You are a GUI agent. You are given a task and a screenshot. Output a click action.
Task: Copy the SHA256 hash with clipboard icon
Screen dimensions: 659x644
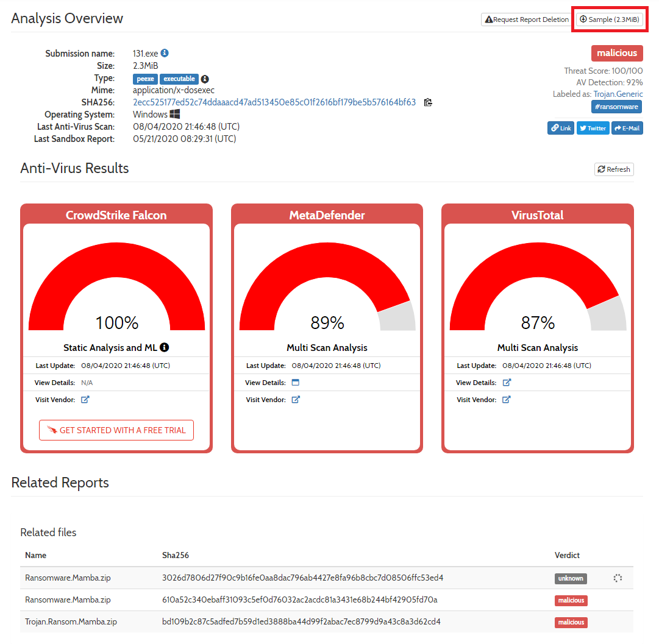point(428,102)
